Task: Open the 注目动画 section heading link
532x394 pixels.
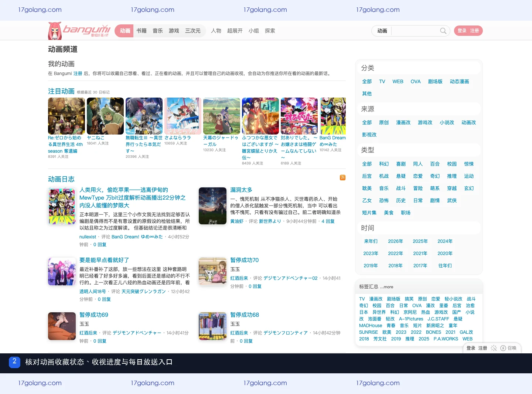Action: click(61, 91)
